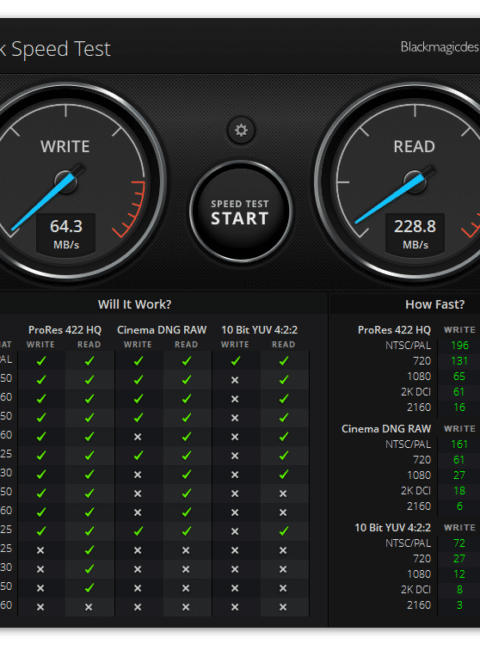Click value 3 for 10 Bit YUV 2160
Screen dimensions: 480x650
tap(460, 605)
